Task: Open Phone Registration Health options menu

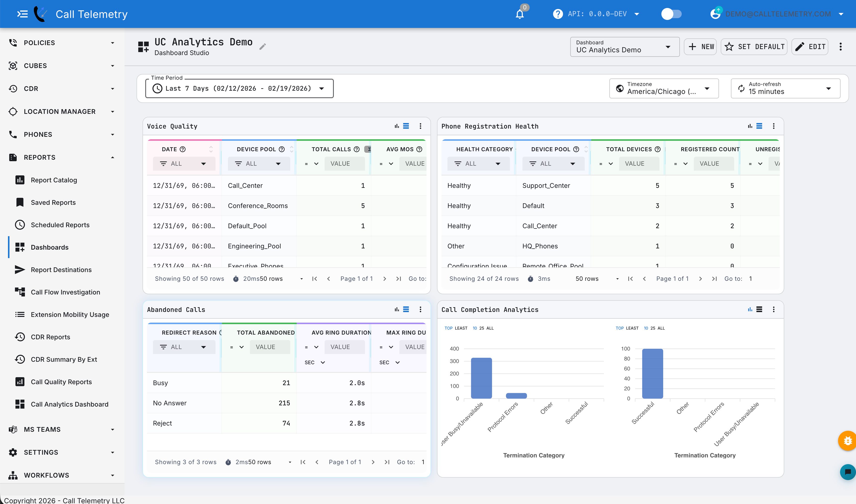Action: (774, 126)
